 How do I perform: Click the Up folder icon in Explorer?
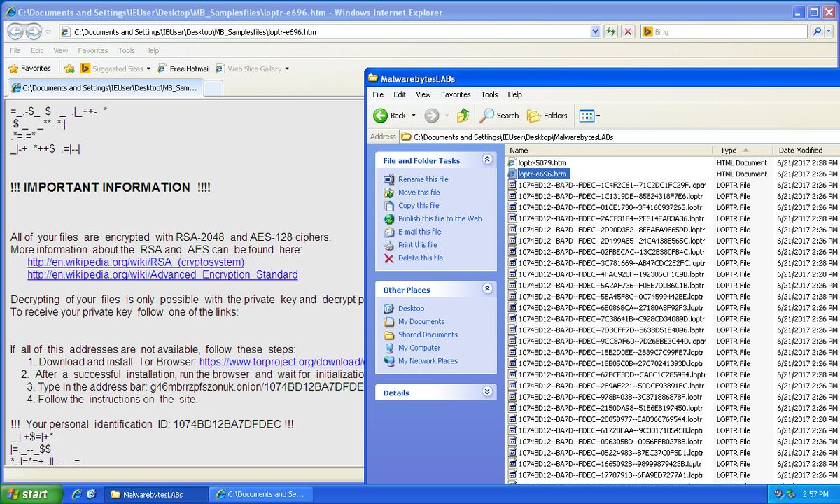[x=463, y=115]
